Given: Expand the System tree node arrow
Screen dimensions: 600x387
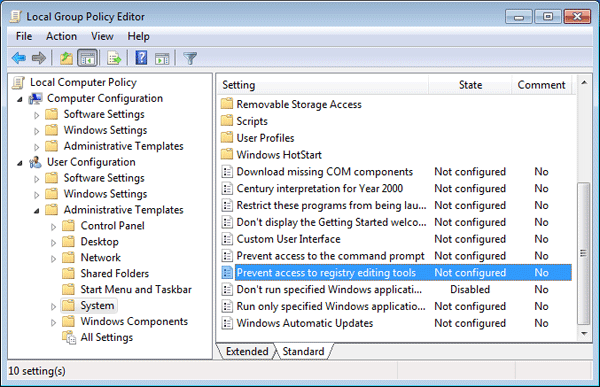Looking at the screenshot, I should 54,307.
